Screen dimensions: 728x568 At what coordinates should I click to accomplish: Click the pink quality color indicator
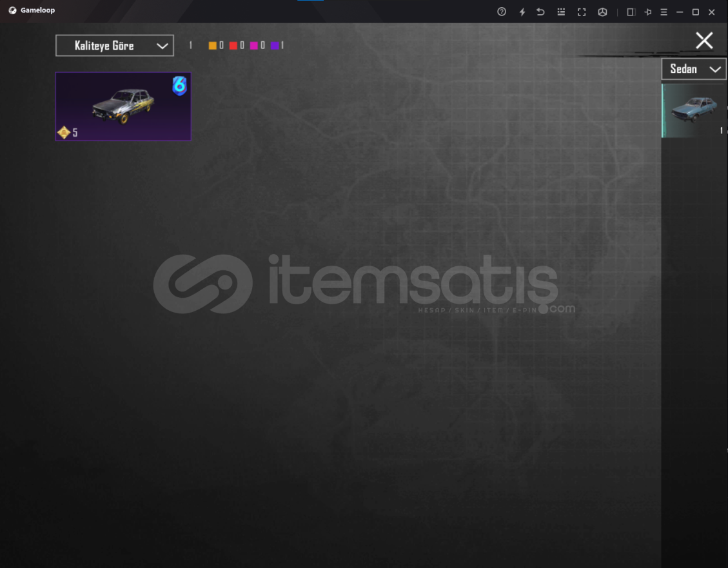pos(254,46)
